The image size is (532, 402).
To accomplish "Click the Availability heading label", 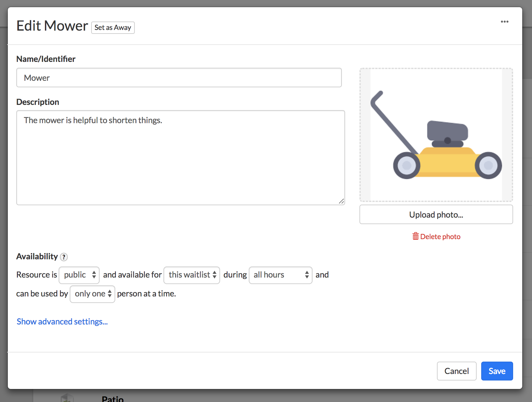I will [37, 256].
